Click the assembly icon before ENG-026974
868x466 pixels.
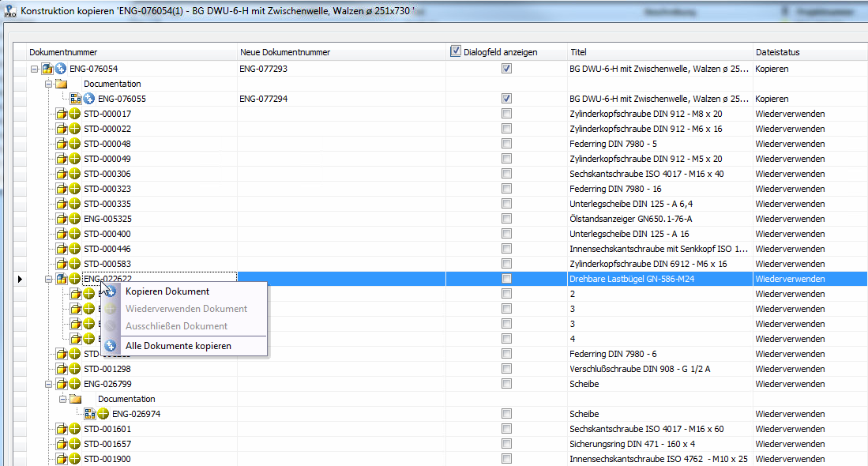coord(89,414)
